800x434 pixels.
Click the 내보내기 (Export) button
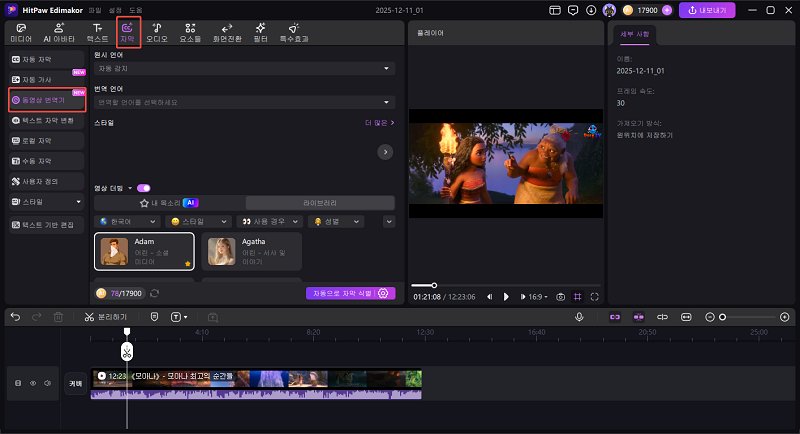(707, 10)
